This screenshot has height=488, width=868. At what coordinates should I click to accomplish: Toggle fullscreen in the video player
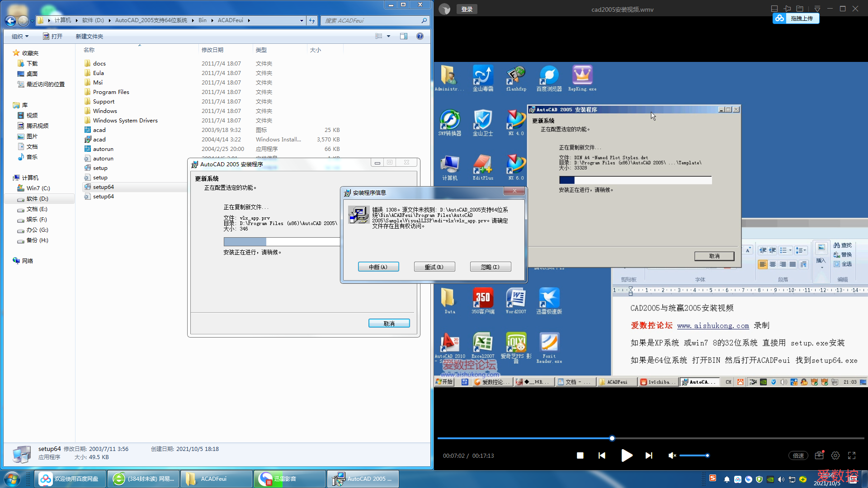(852, 455)
